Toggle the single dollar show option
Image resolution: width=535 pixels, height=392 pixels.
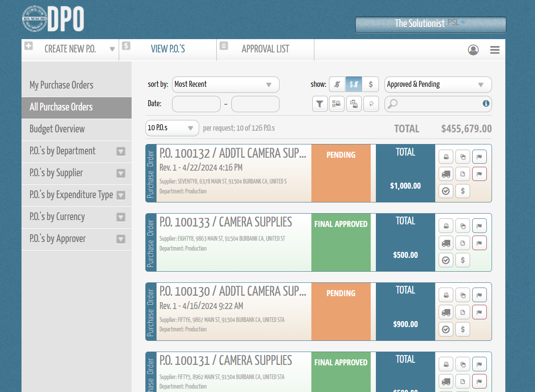click(x=371, y=84)
